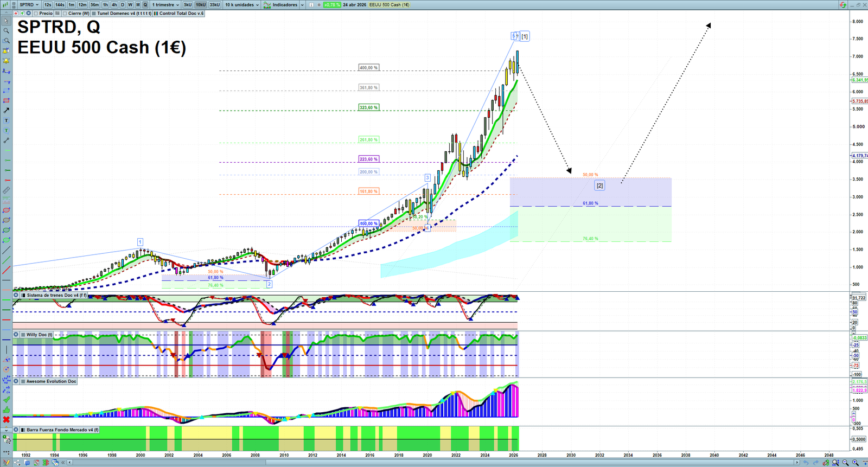Click the green plus add icon
Screen dimensions: 868x467
coord(22,14)
